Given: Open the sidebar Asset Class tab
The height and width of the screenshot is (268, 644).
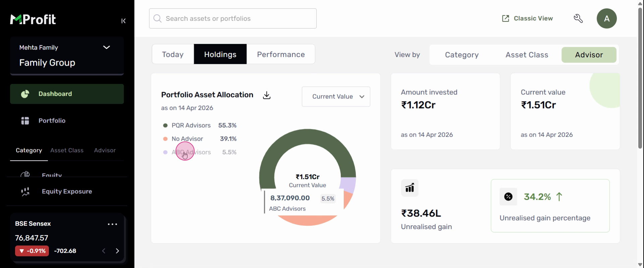Looking at the screenshot, I should [67, 150].
